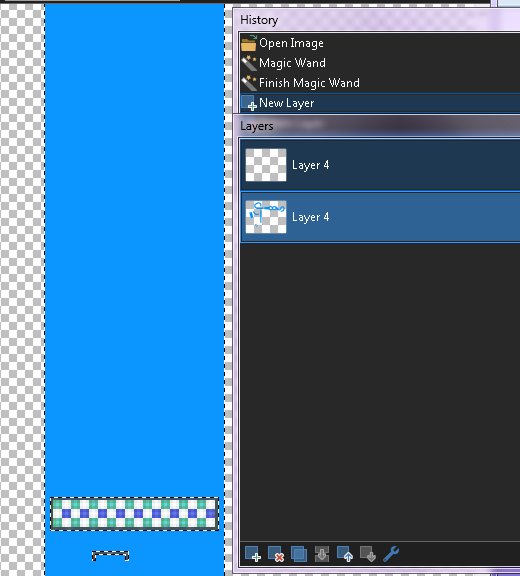Open layer properties with wrench icon

tap(391, 554)
